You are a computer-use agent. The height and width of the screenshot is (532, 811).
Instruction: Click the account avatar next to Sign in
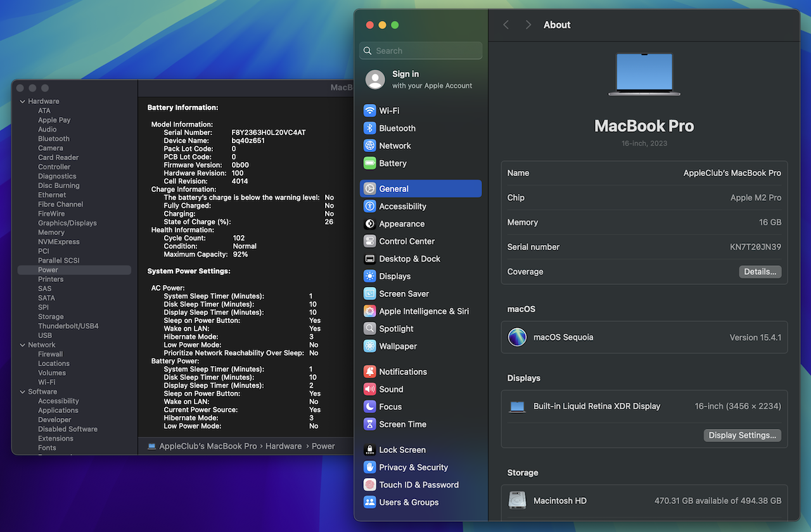point(375,80)
